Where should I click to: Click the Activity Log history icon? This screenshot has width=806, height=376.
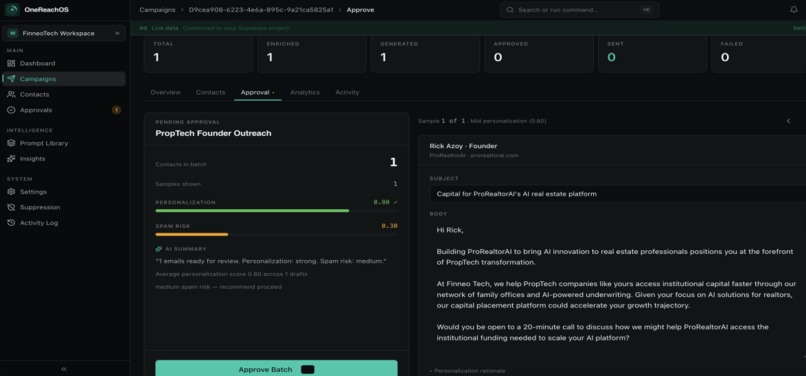(x=11, y=223)
